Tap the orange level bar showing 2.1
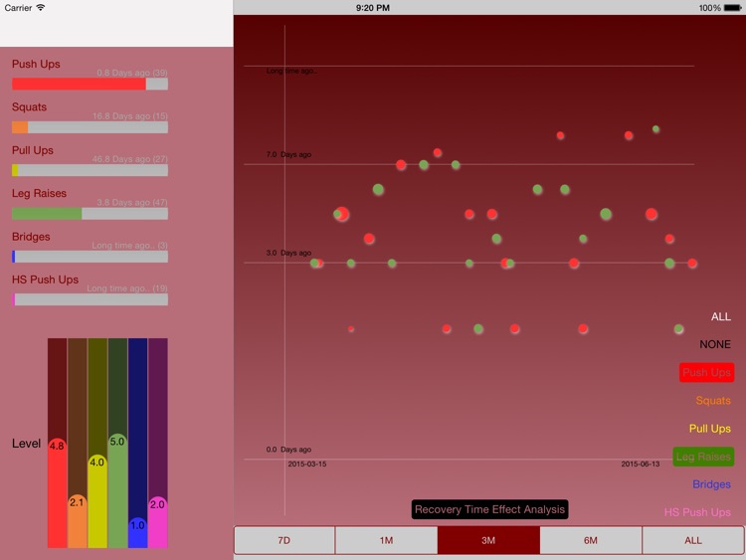This screenshot has width=746, height=560. point(77,521)
